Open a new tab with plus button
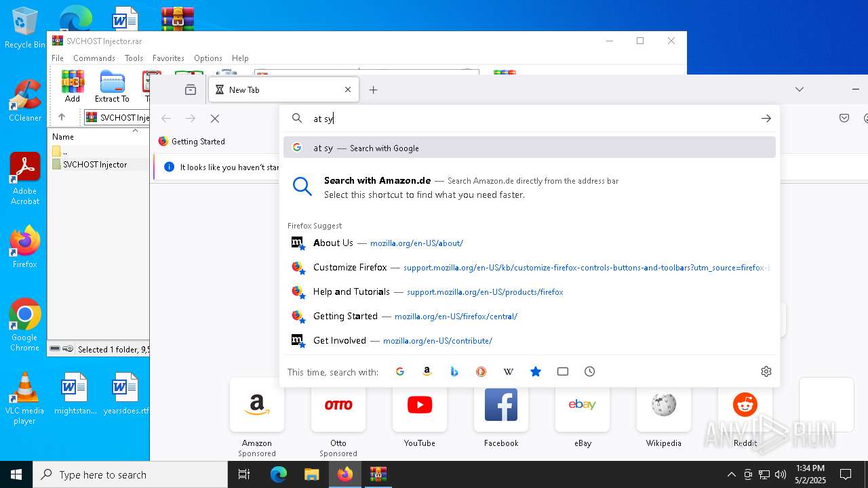The image size is (868, 488). [373, 89]
